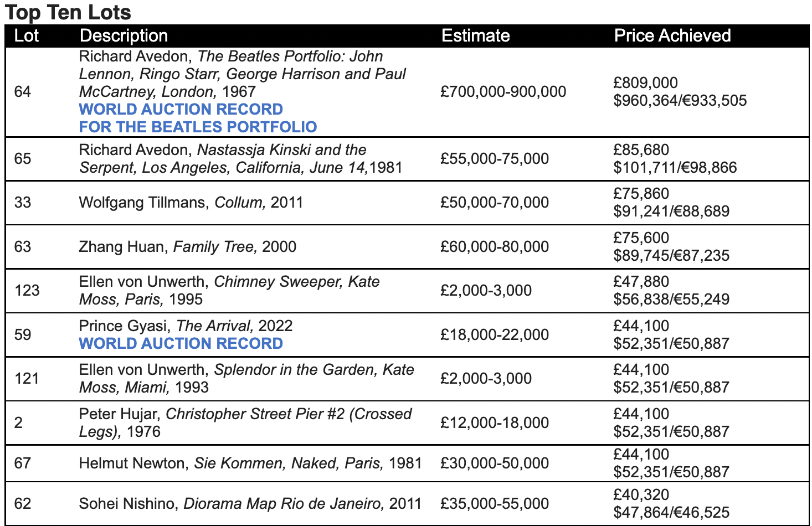Click 'FOR THE BEATLES PORTFOLIO' blue text
Screen dimensions: 812x526
click(198, 127)
